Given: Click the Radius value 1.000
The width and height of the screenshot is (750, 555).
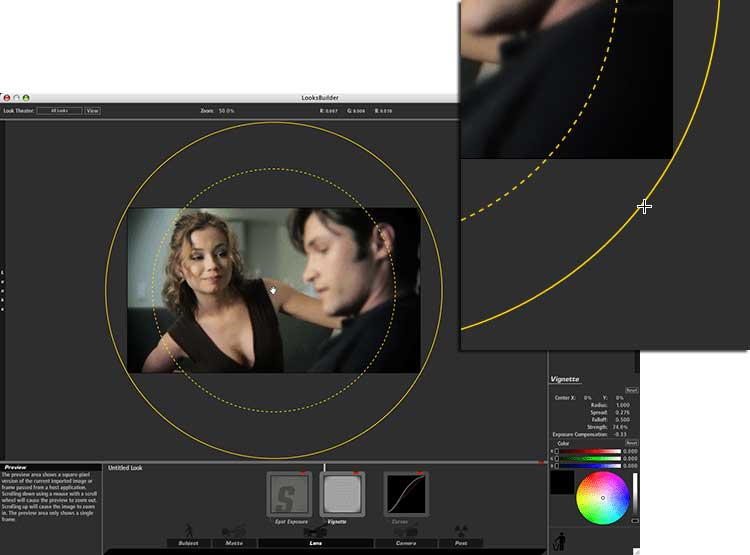Looking at the screenshot, I should 622,405.
